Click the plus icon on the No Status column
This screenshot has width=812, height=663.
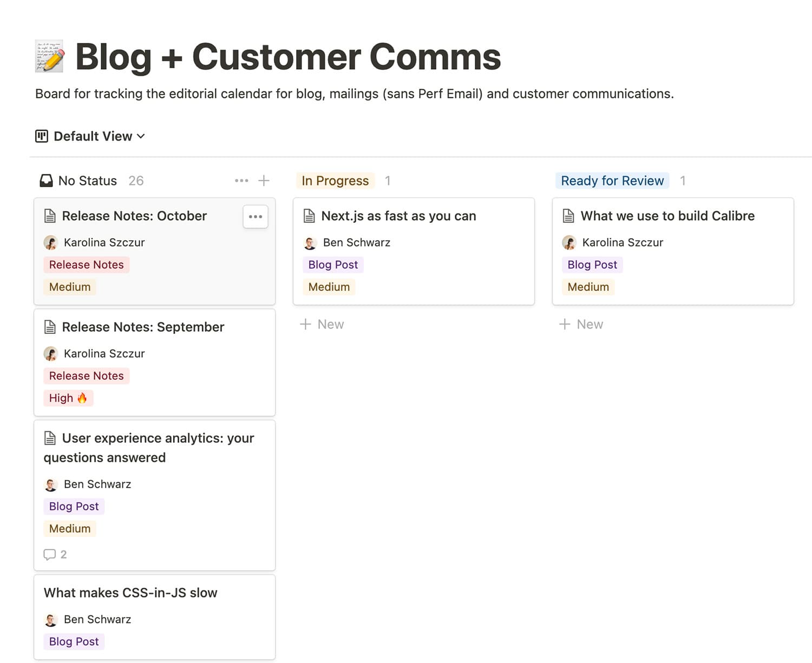click(265, 180)
